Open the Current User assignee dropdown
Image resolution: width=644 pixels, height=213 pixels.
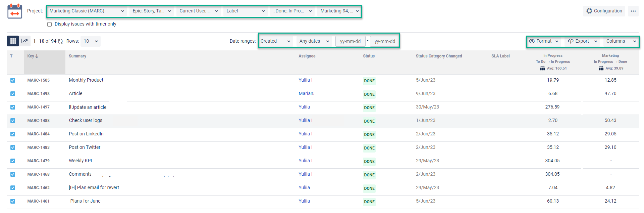[199, 11]
